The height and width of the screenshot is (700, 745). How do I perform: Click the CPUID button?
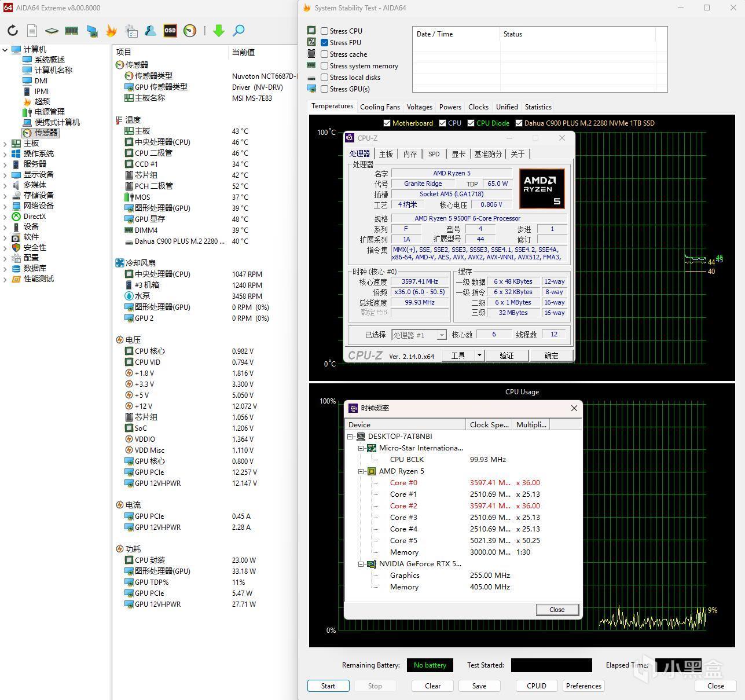click(x=536, y=686)
